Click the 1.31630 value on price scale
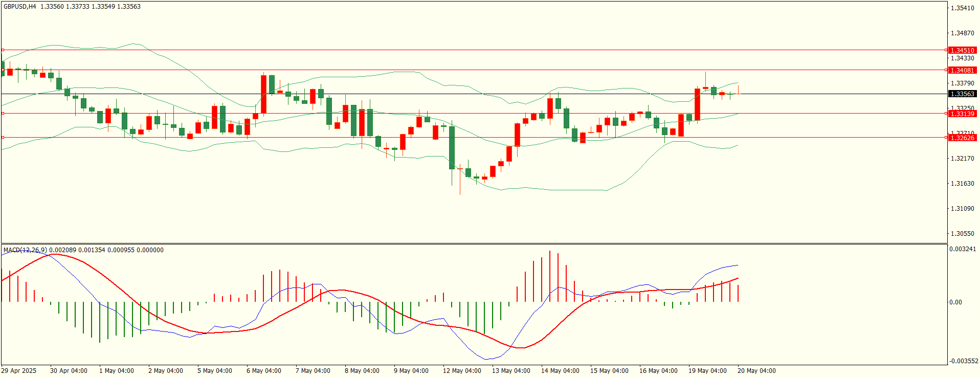Screen dimensions: 980x377 [x=962, y=184]
